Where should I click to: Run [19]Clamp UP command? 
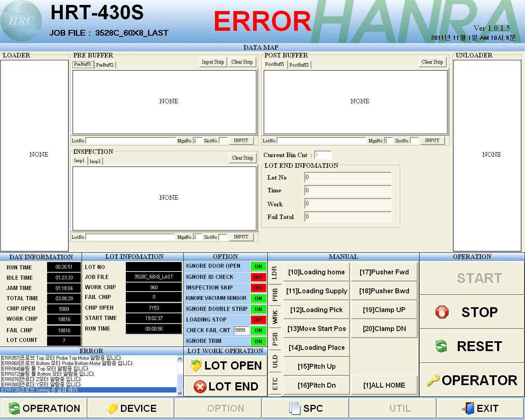pyautogui.click(x=384, y=310)
